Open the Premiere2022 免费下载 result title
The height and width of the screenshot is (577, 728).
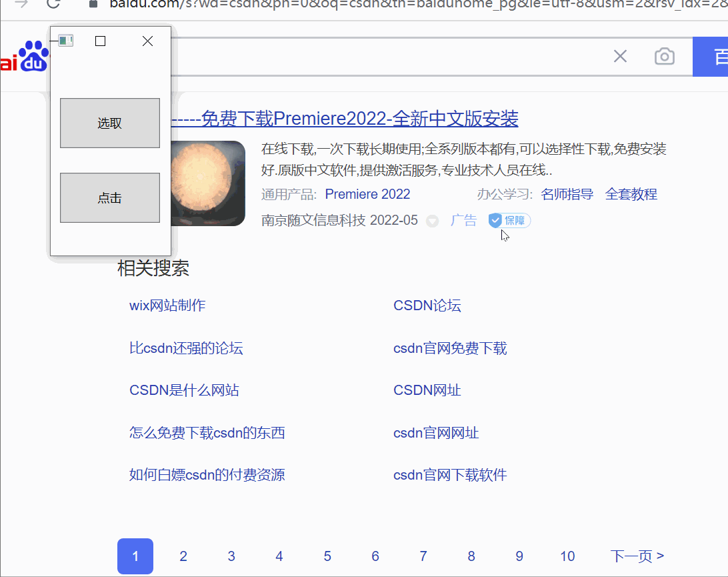click(345, 119)
